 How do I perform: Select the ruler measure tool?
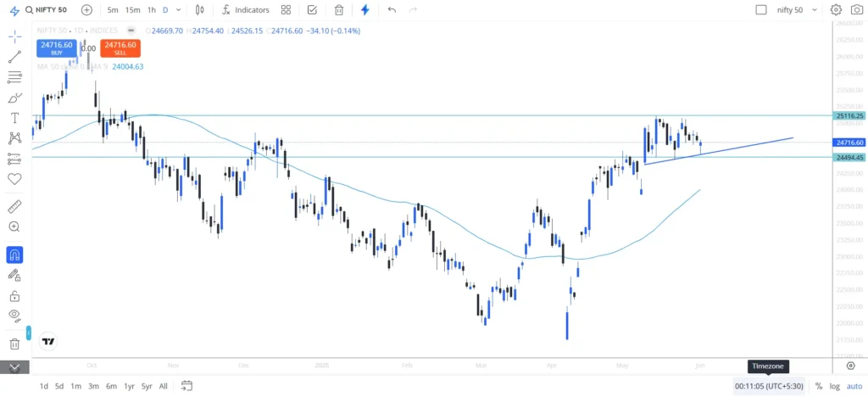coord(15,206)
